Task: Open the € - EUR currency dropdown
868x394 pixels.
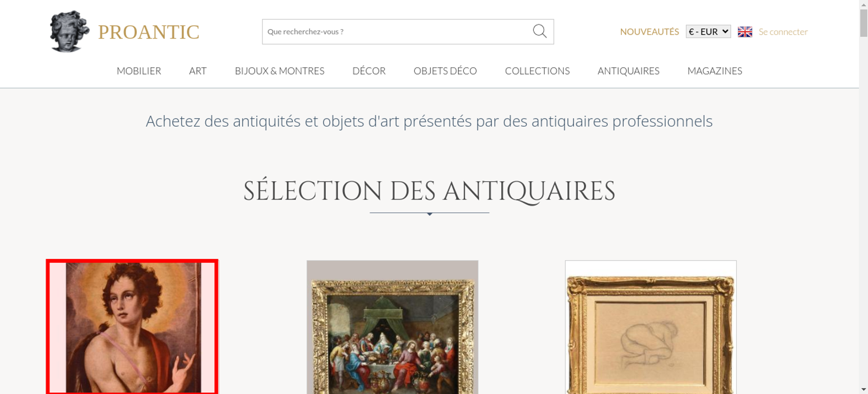Action: (x=708, y=32)
